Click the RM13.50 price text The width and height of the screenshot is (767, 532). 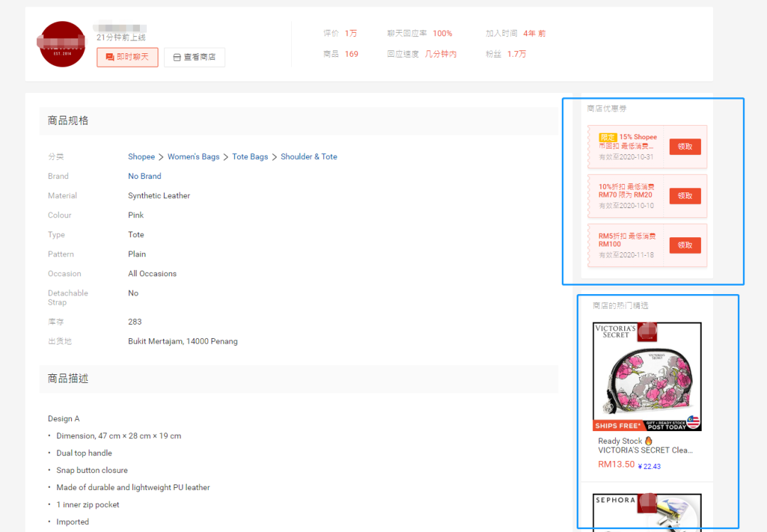click(616, 465)
